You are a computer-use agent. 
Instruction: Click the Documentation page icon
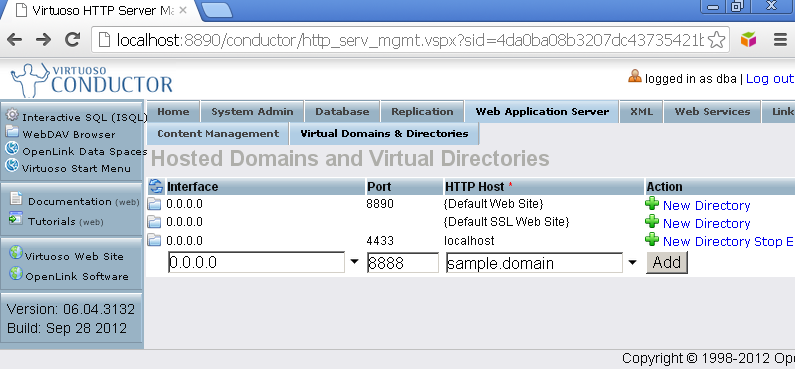pos(16,199)
